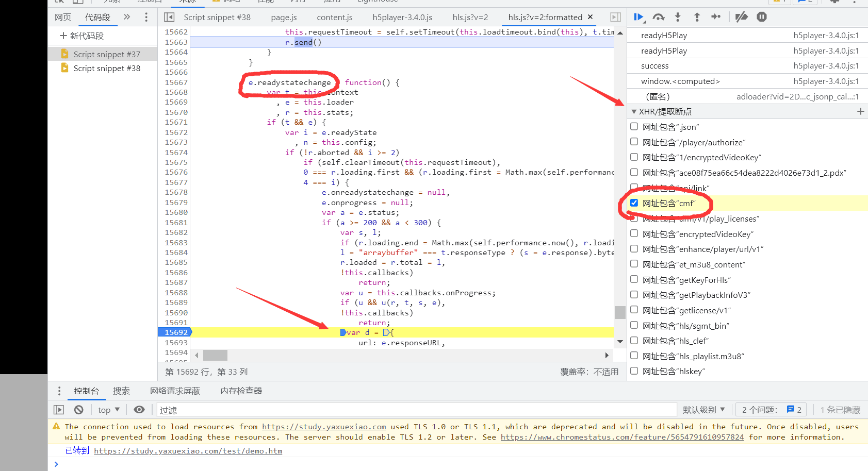Select the window.<computed> call stack frame
This screenshot has width=868, height=471.
coord(747,81)
